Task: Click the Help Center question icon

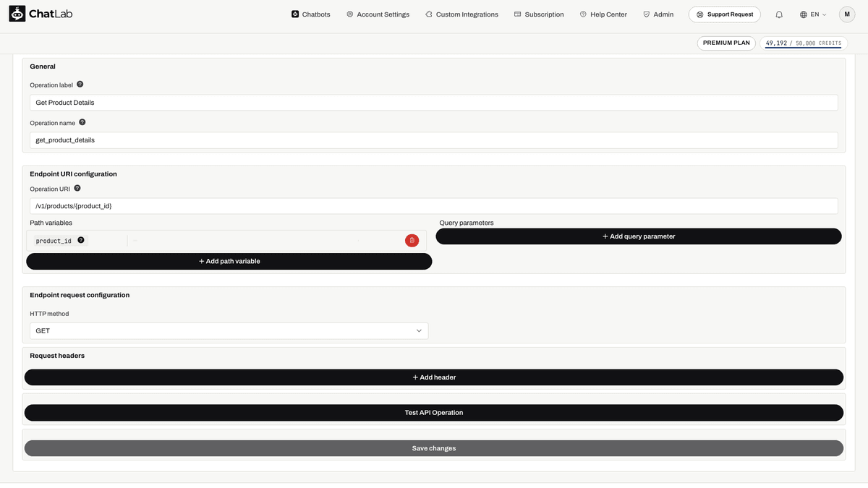Action: (x=583, y=14)
